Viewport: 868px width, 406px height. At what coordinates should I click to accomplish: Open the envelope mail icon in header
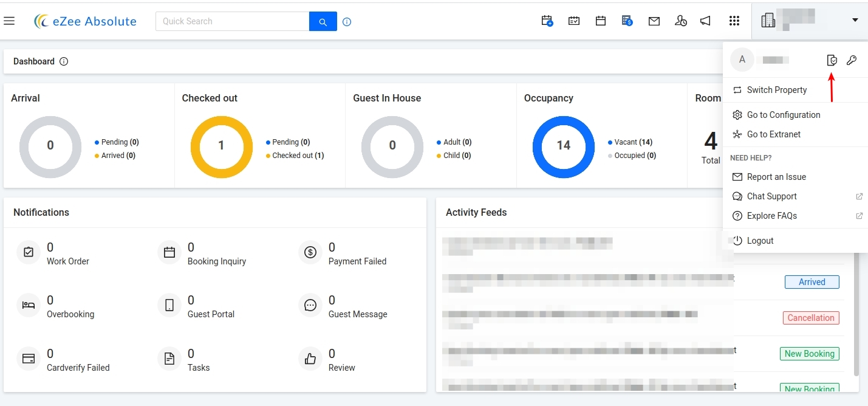pyautogui.click(x=654, y=21)
